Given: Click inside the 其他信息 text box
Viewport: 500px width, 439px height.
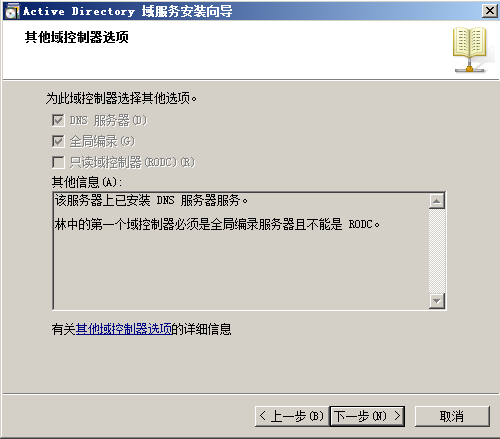Looking at the screenshot, I should point(241,251).
